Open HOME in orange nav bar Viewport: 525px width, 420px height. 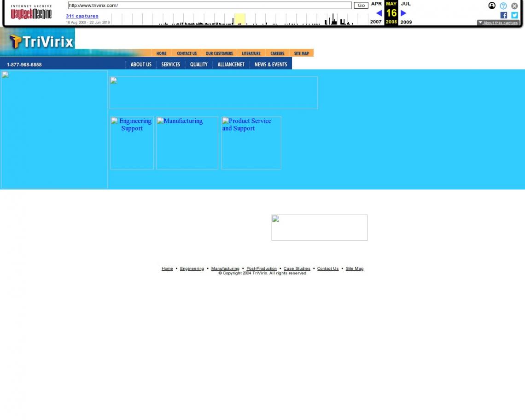(x=161, y=53)
